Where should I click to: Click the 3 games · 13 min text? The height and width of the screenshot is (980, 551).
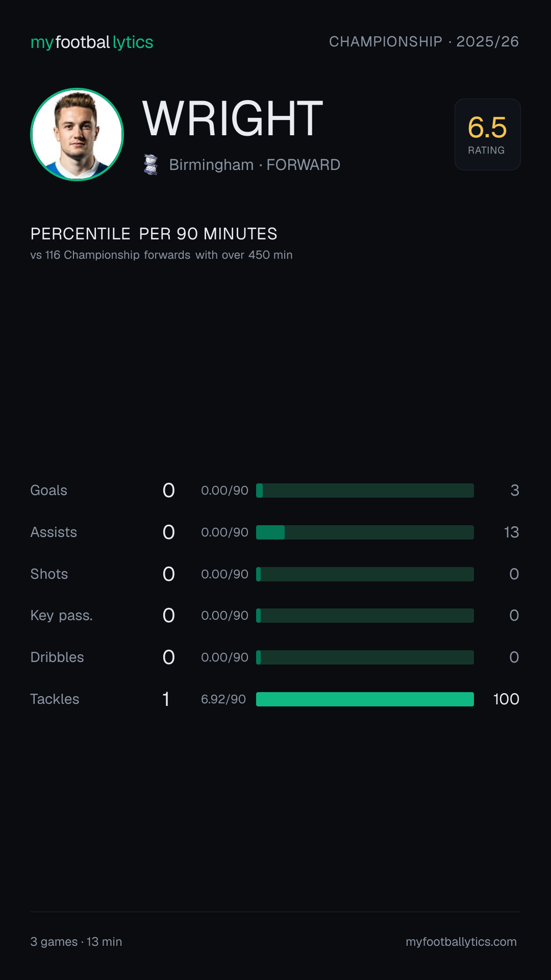point(76,942)
